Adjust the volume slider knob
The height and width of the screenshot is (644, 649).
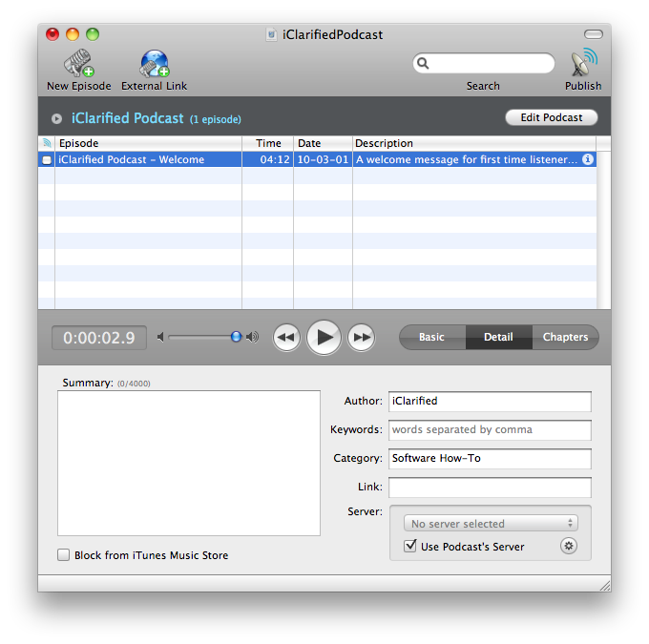click(236, 337)
